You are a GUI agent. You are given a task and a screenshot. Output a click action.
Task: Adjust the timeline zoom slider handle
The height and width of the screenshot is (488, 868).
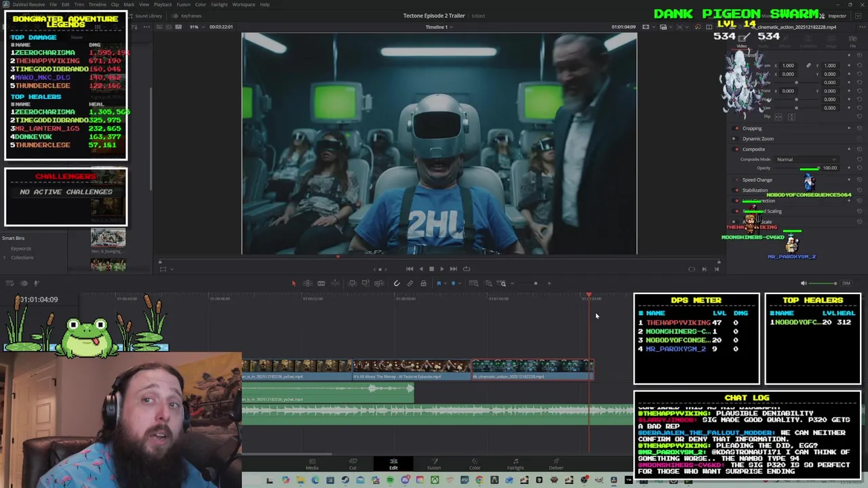point(535,283)
